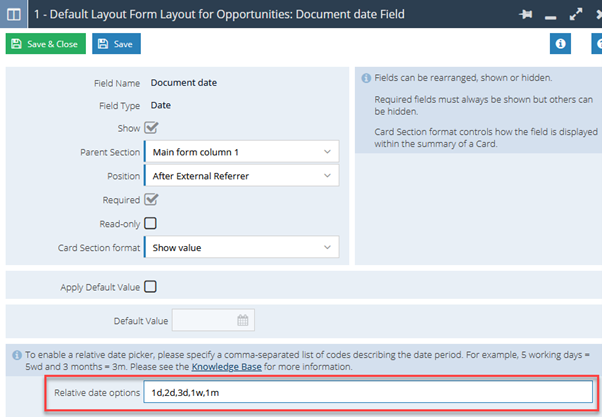The width and height of the screenshot is (602, 417).
Task: Click the blue Save button
Action: coord(116,44)
